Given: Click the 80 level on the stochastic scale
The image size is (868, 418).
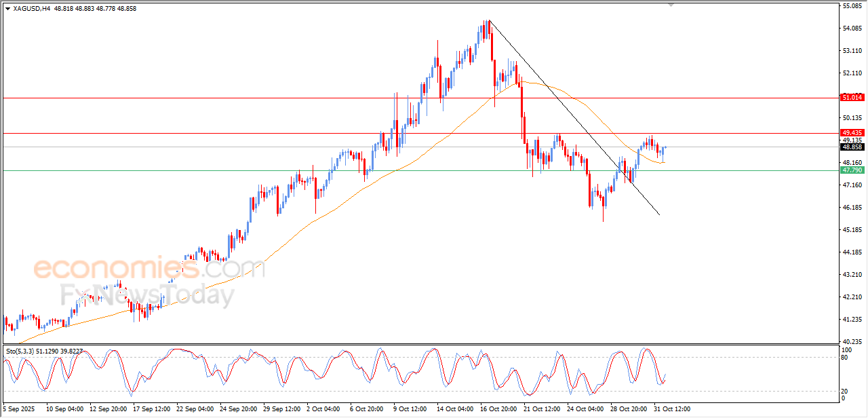Looking at the screenshot, I should [845, 357].
